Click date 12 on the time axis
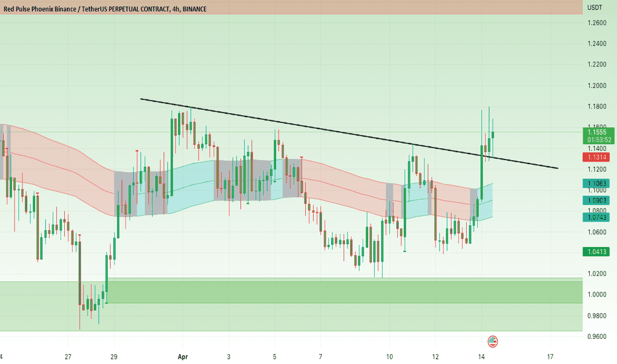The height and width of the screenshot is (364, 617). (x=435, y=357)
